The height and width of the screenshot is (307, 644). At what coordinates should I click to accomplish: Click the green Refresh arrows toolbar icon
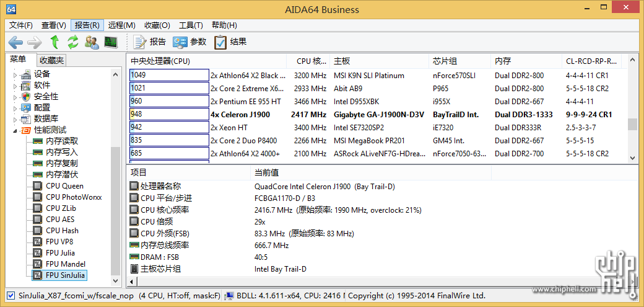point(72,42)
